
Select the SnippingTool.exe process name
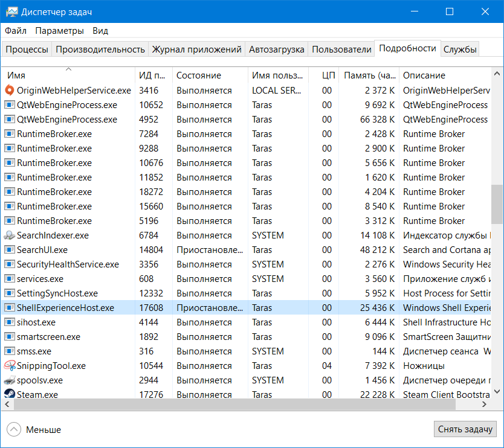tap(51, 366)
